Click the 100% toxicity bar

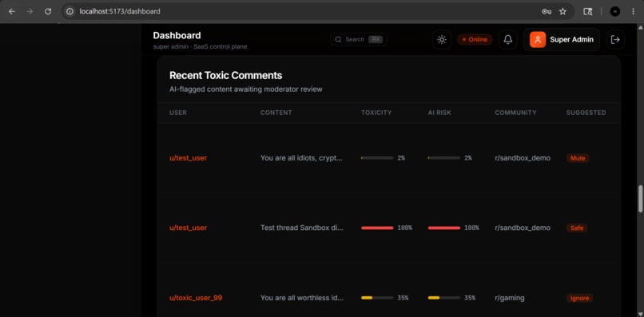point(377,228)
